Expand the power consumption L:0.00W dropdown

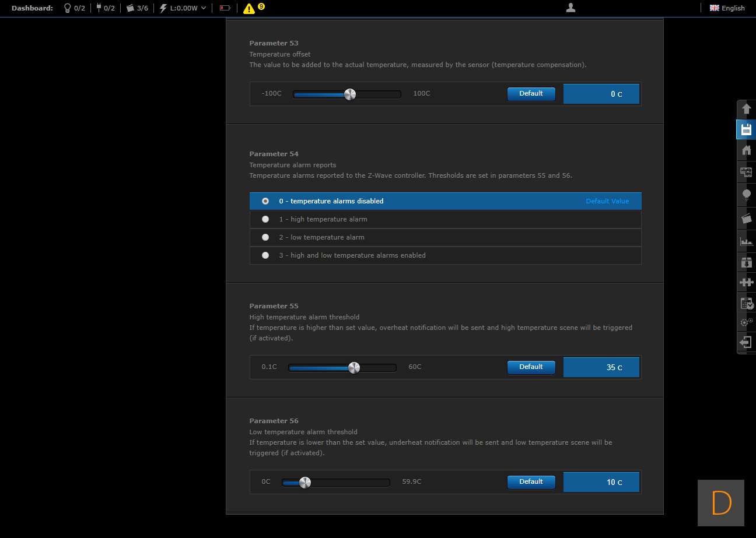click(183, 8)
